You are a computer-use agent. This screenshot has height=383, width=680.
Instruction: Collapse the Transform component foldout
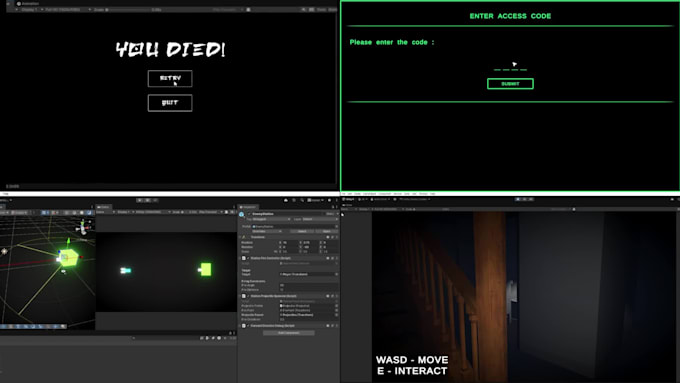(239, 237)
